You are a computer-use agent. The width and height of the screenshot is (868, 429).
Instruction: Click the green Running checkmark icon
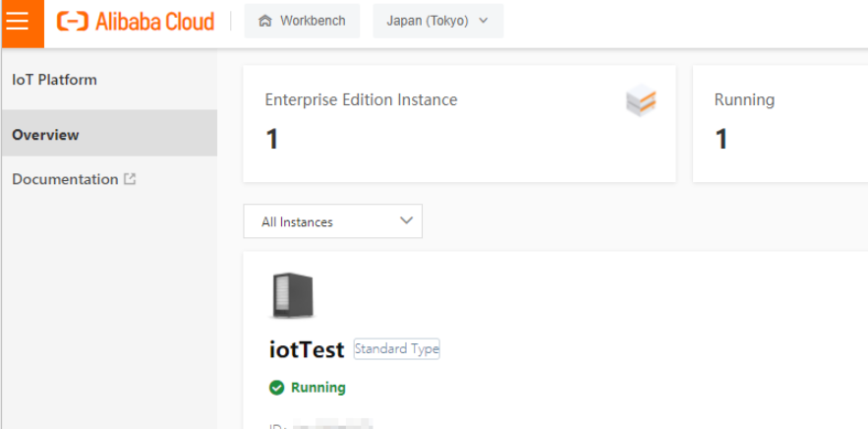[277, 388]
